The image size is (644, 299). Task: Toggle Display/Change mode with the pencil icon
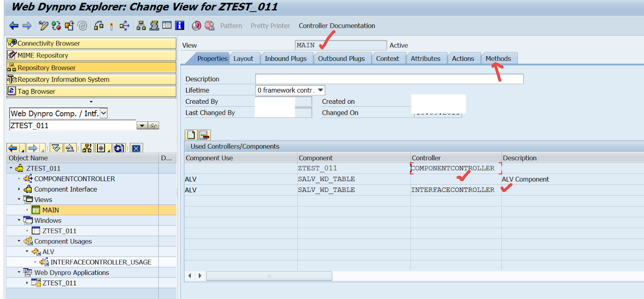click(43, 26)
